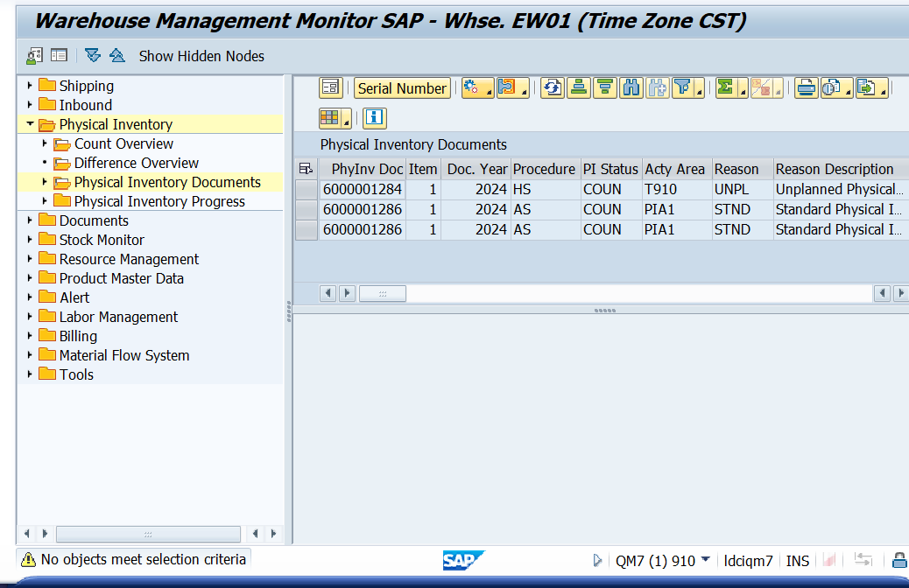The height and width of the screenshot is (588, 909).
Task: Select Difference Overview in the tree
Action: 137,163
